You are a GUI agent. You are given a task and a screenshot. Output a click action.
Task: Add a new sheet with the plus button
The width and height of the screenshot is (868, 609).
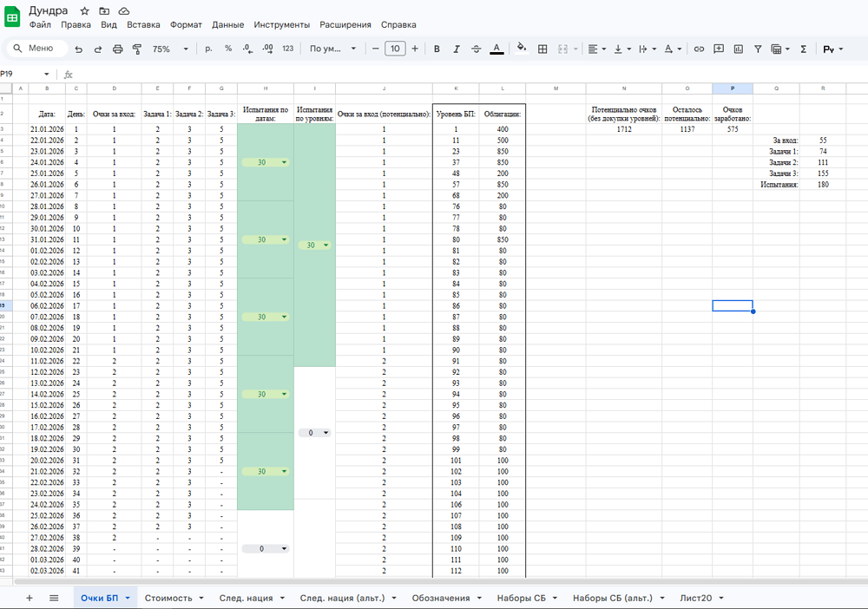coord(30,598)
